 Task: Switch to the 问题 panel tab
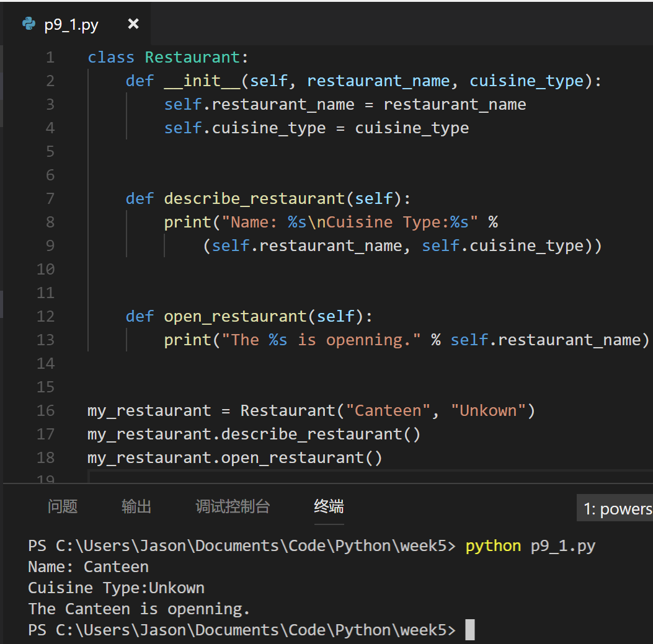click(63, 506)
